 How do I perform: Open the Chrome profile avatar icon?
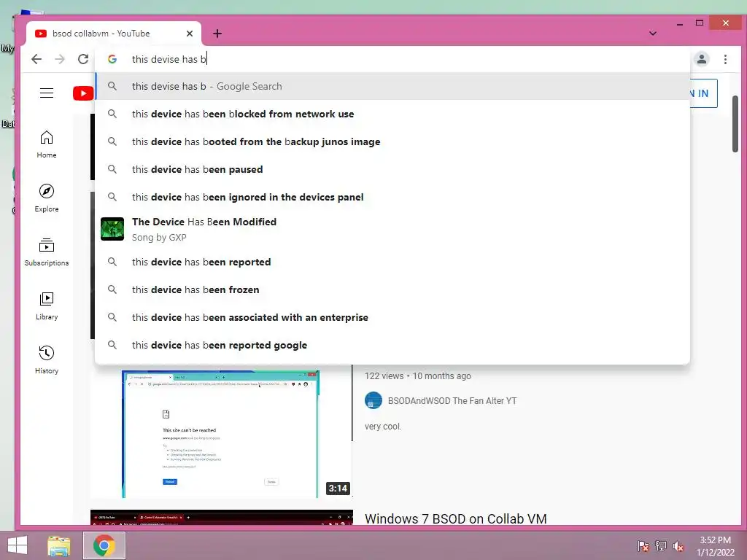pyautogui.click(x=702, y=59)
